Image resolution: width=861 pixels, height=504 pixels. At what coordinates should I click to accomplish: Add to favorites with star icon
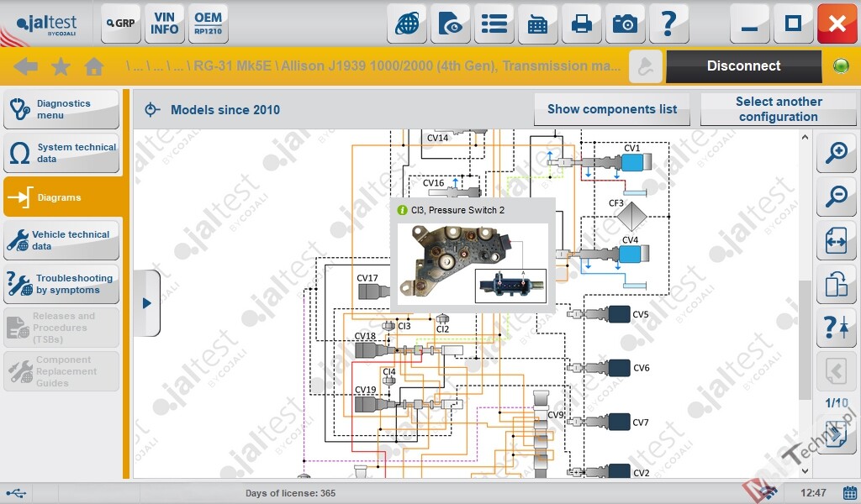click(x=61, y=66)
